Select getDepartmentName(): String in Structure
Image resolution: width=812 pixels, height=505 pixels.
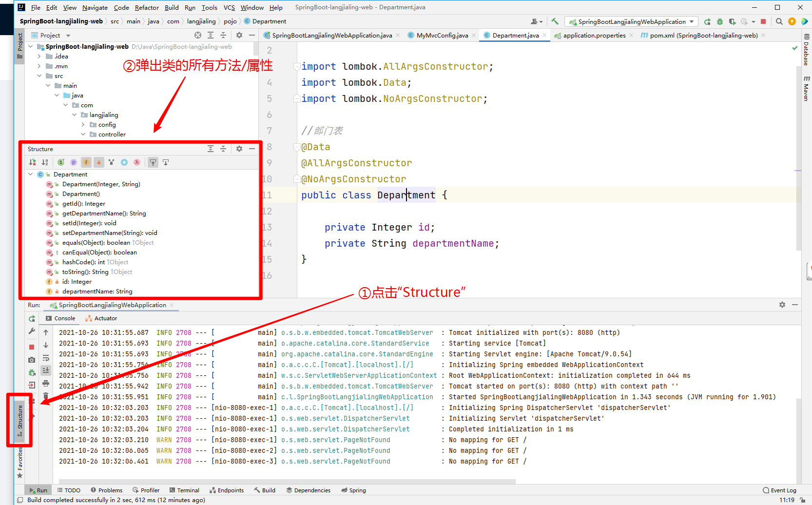click(x=104, y=213)
